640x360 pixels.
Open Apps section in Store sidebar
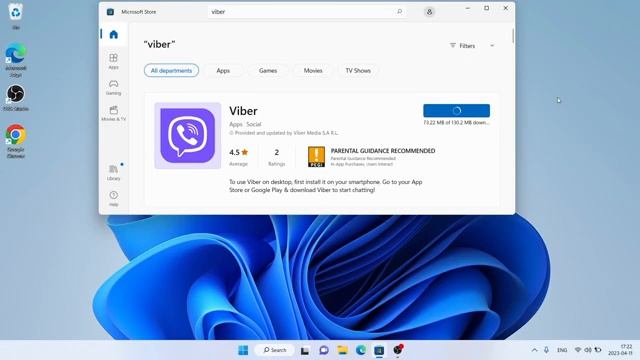tap(113, 61)
